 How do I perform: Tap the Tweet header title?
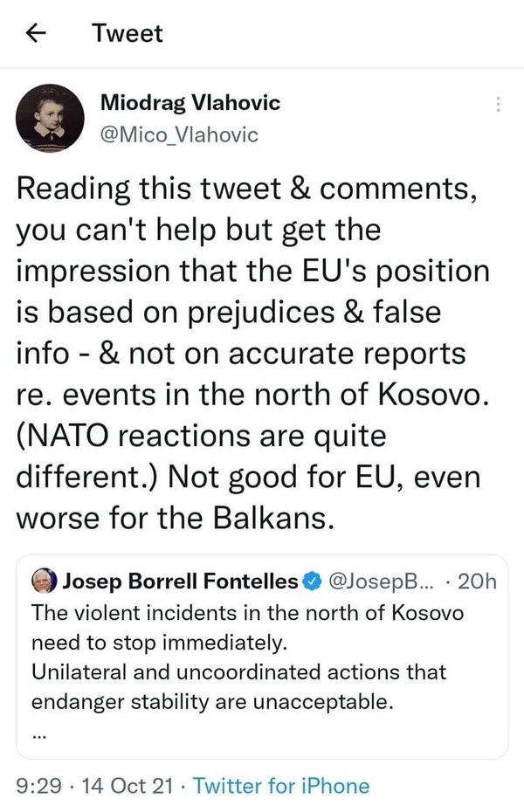click(128, 34)
